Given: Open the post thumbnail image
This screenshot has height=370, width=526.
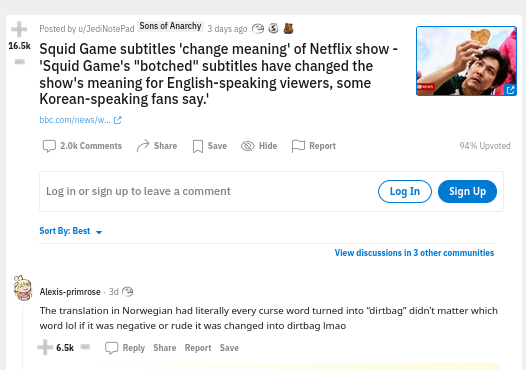Looking at the screenshot, I should pos(466,61).
